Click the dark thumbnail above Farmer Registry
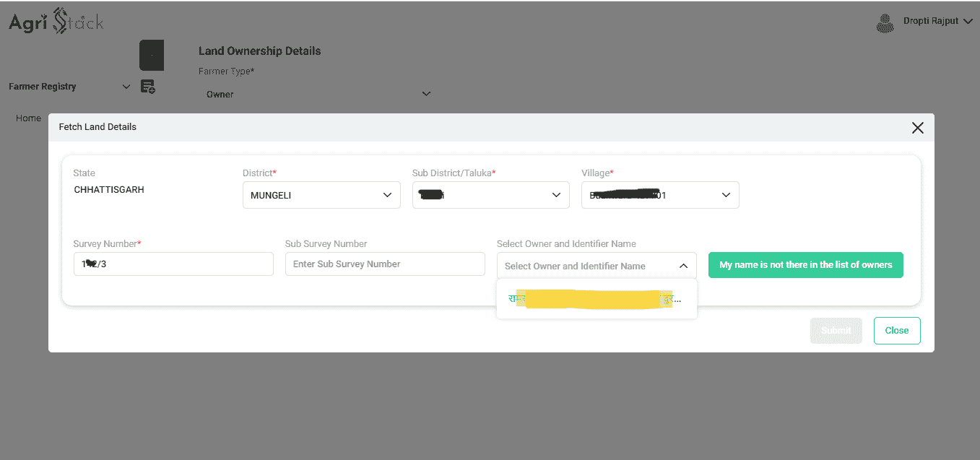 click(152, 55)
